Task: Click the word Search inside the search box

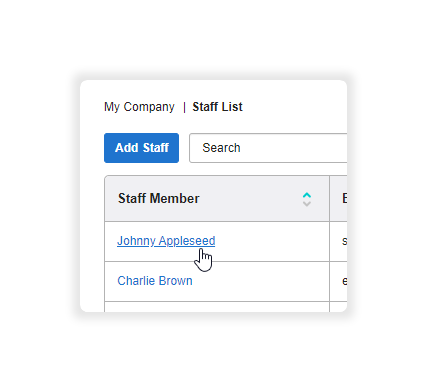Action: point(221,148)
